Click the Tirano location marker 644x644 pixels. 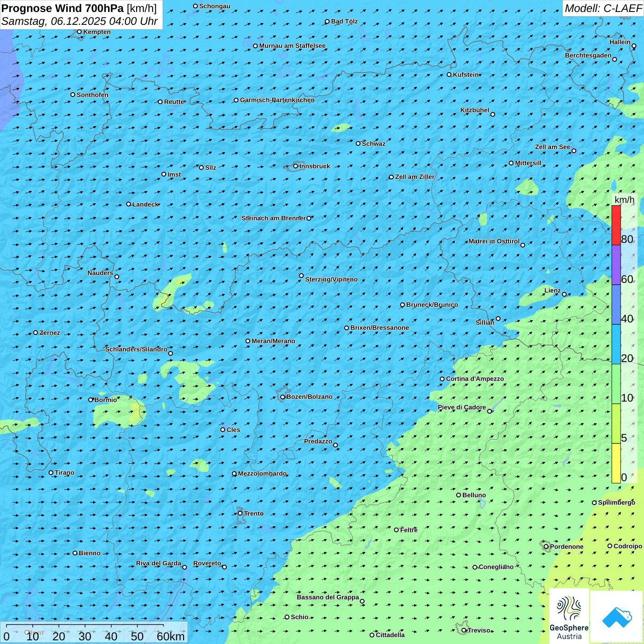[51, 472]
